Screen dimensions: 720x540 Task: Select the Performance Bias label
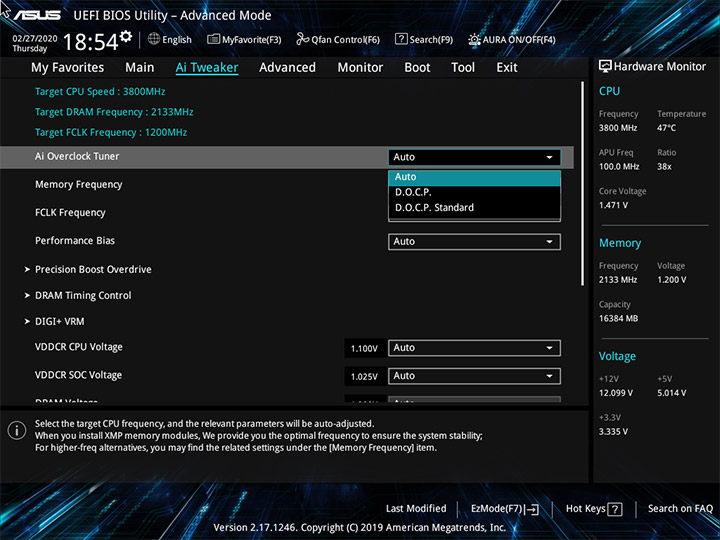point(75,241)
